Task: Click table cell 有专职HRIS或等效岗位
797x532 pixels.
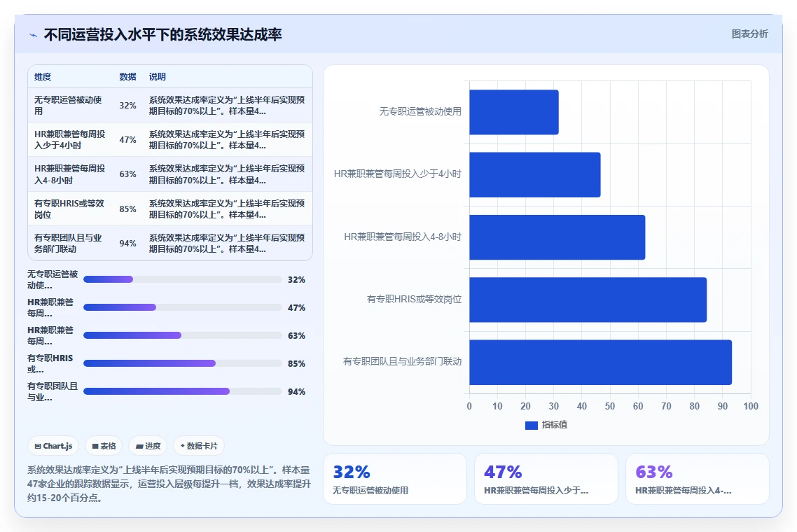Action: [x=70, y=209]
